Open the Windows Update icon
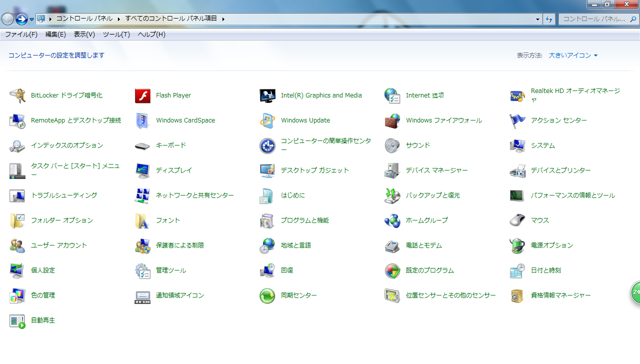Viewport: 640px width, 364px height. click(267, 120)
